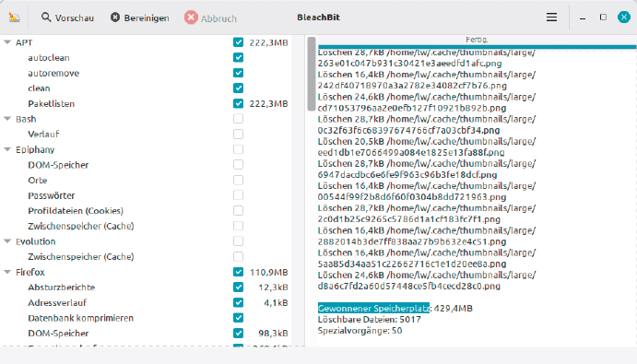Collapse the Epiphany tree group
This screenshot has height=364, width=637.
point(7,149)
